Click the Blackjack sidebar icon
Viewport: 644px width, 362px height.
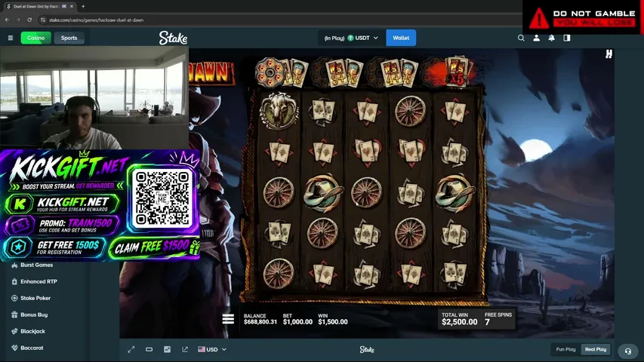tap(14, 331)
